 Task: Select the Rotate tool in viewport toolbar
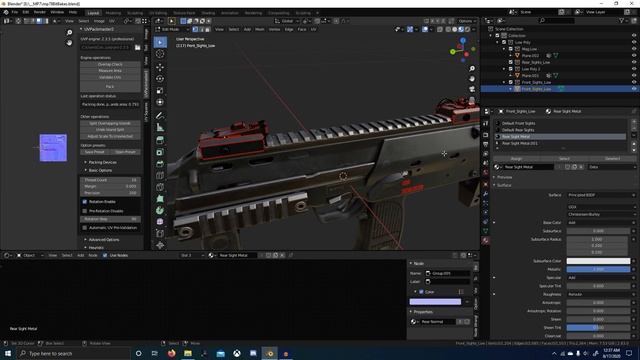coord(160,78)
